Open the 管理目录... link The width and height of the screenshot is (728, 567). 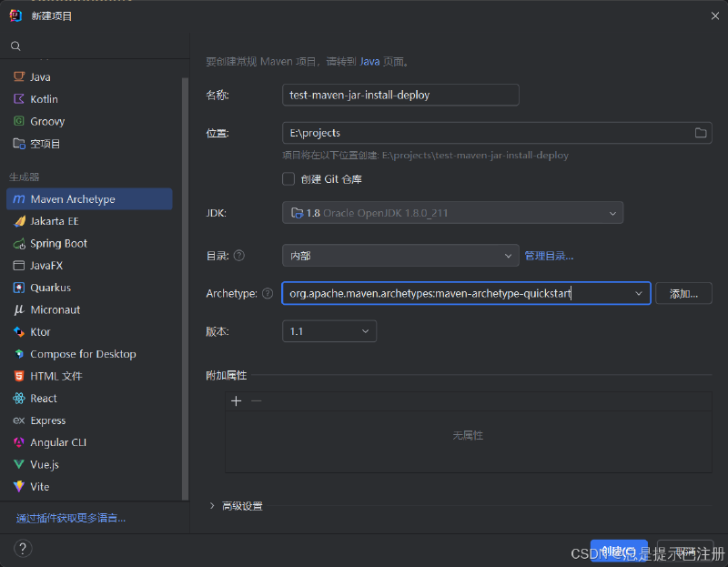(x=549, y=256)
